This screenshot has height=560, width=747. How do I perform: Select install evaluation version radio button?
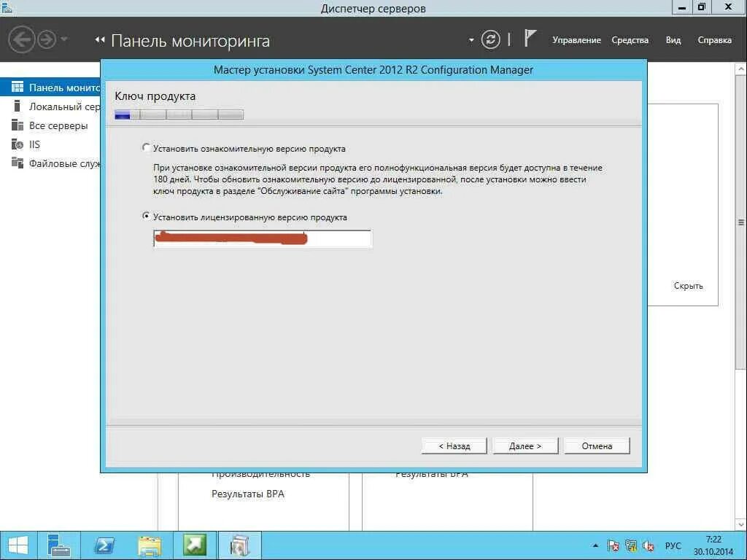(146, 147)
